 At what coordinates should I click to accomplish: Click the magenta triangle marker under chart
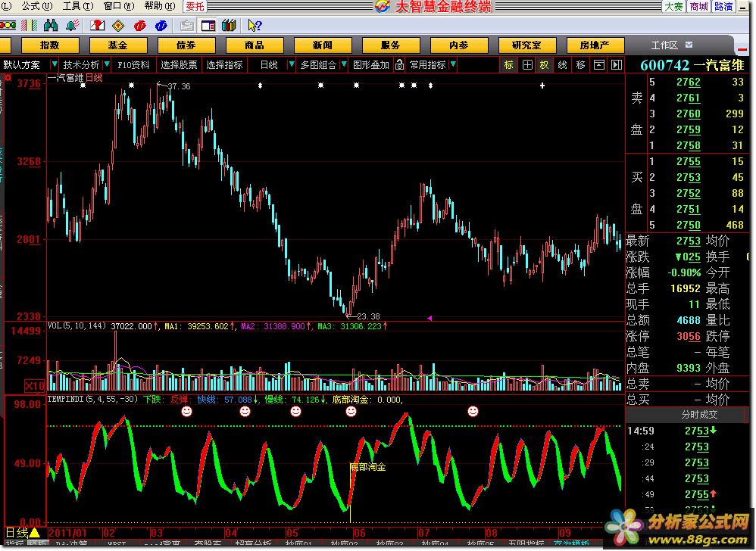(429, 318)
